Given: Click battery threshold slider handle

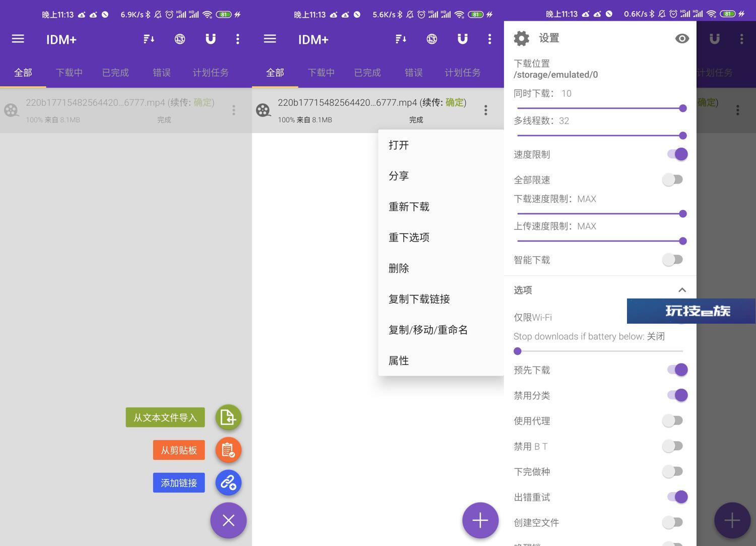Looking at the screenshot, I should coord(518,351).
